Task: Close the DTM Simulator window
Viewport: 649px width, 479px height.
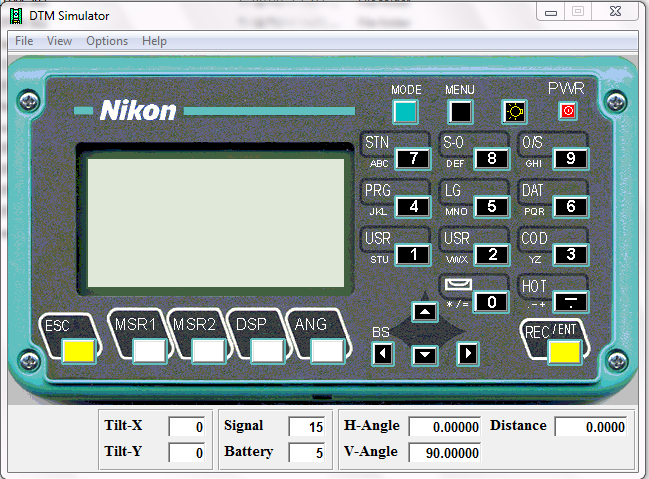Action: pyautogui.click(x=615, y=12)
